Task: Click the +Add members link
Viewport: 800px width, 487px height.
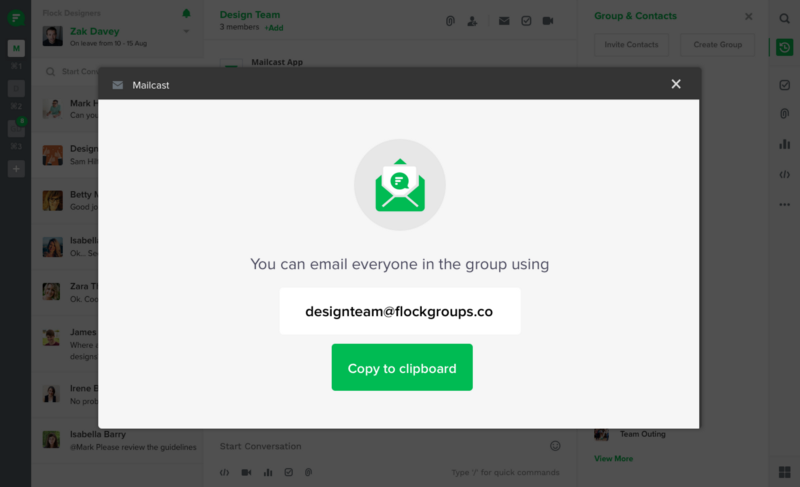Action: 274,28
